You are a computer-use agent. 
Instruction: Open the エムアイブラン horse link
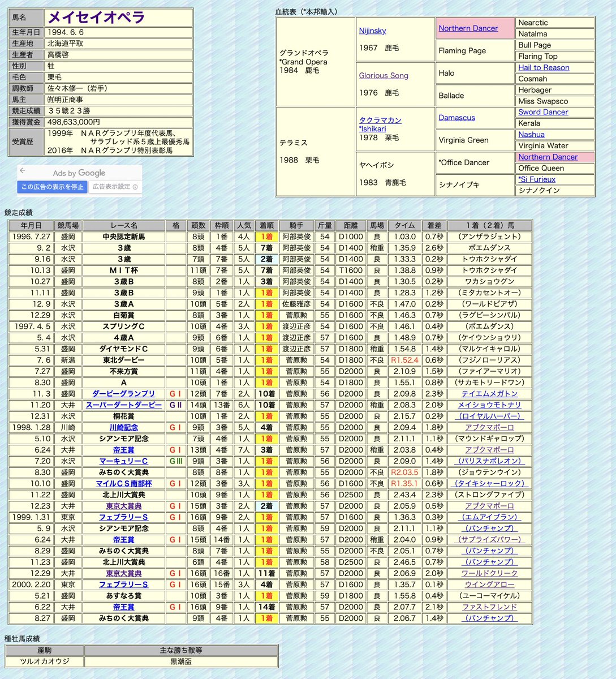pos(489,517)
